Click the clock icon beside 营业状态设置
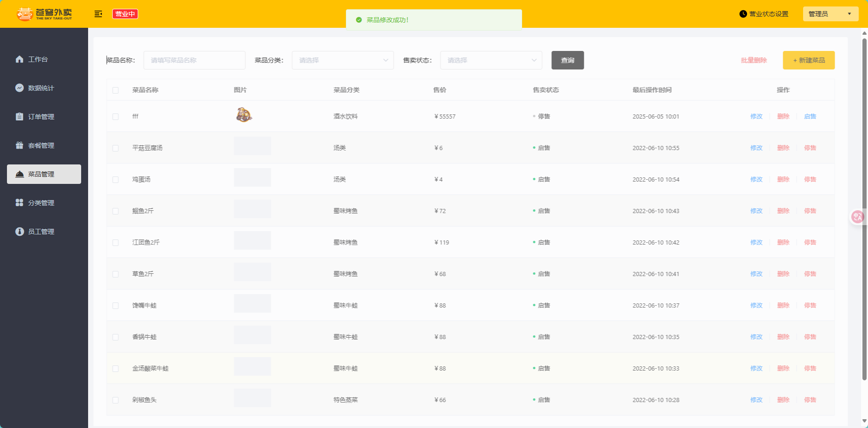This screenshot has width=868, height=428. (x=743, y=14)
